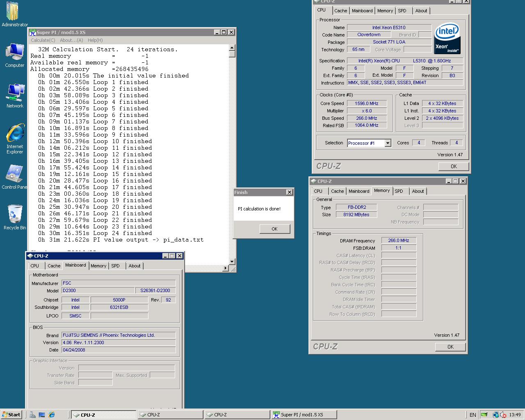Image resolution: width=525 pixels, height=420 pixels.
Task: Click the DRAM Frequency 266.0 MHz field
Action: [x=399, y=240]
